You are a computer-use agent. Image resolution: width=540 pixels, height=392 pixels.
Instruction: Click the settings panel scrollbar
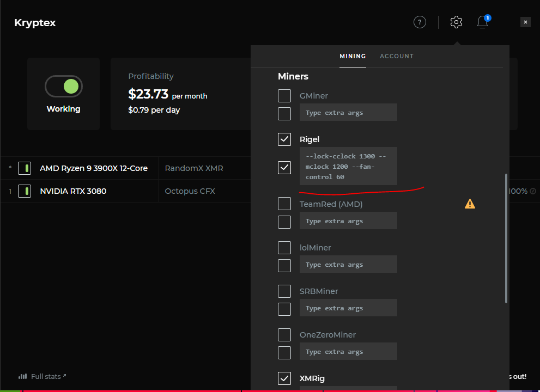click(506, 238)
